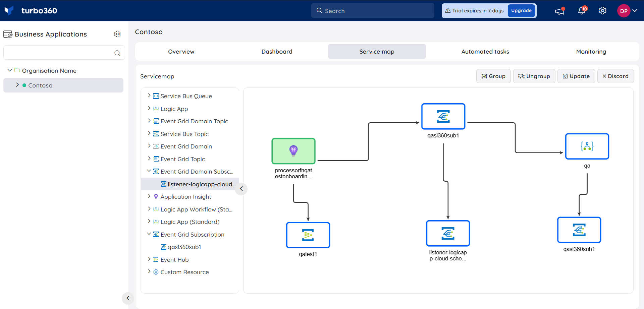Collapse Organisation Name folder
This screenshot has height=309, width=644.
(10, 70)
